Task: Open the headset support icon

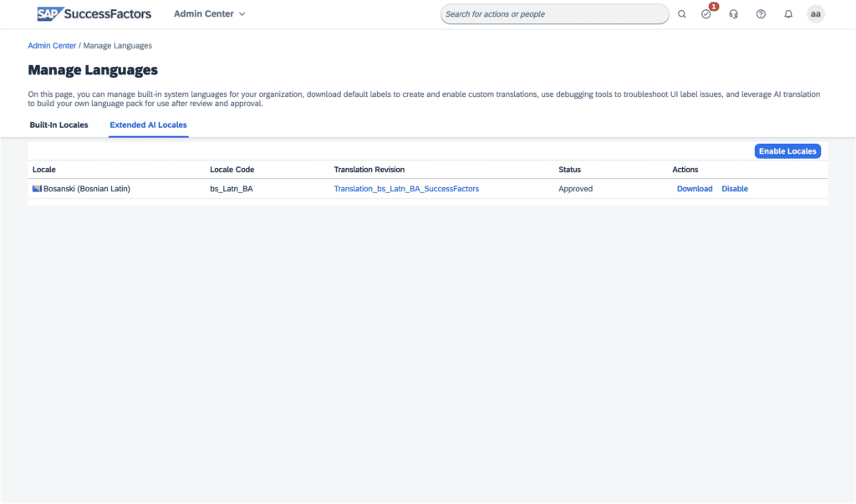Action: [733, 14]
